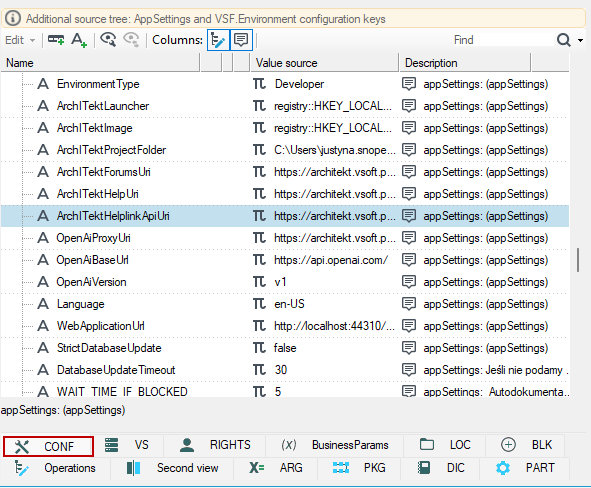The height and width of the screenshot is (488, 591).
Task: Switch to the ARG tab
Action: (x=276, y=468)
